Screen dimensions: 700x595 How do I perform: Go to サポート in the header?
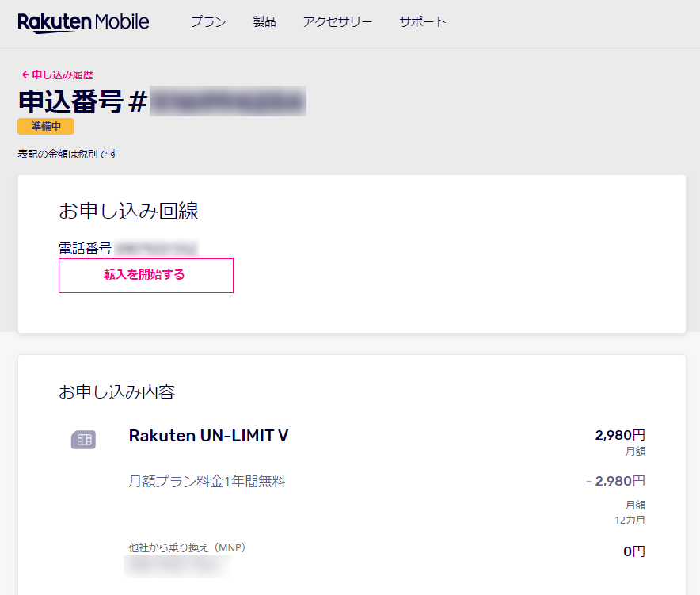[422, 21]
